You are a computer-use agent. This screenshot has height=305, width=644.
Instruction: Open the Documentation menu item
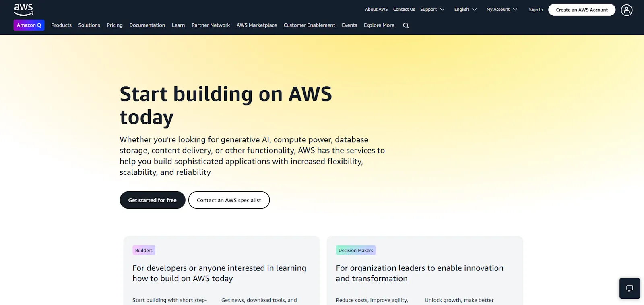pyautogui.click(x=147, y=25)
